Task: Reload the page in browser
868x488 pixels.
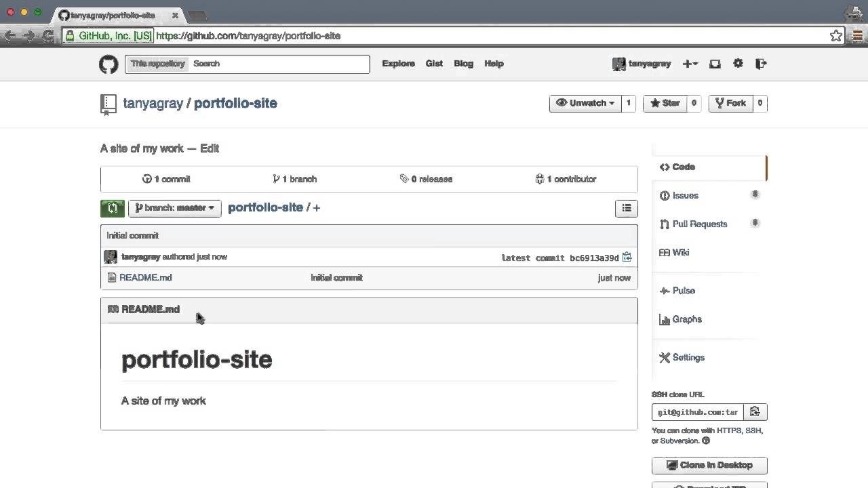Action: point(47,36)
